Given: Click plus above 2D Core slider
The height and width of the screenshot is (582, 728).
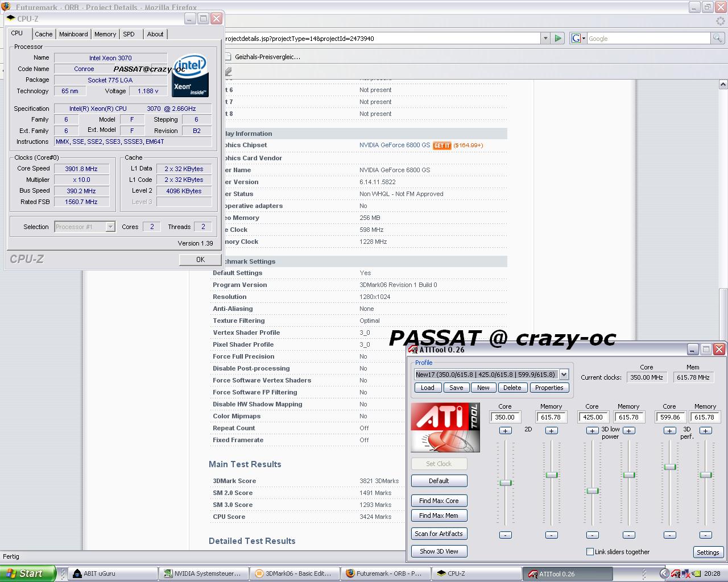Looking at the screenshot, I should 505,431.
